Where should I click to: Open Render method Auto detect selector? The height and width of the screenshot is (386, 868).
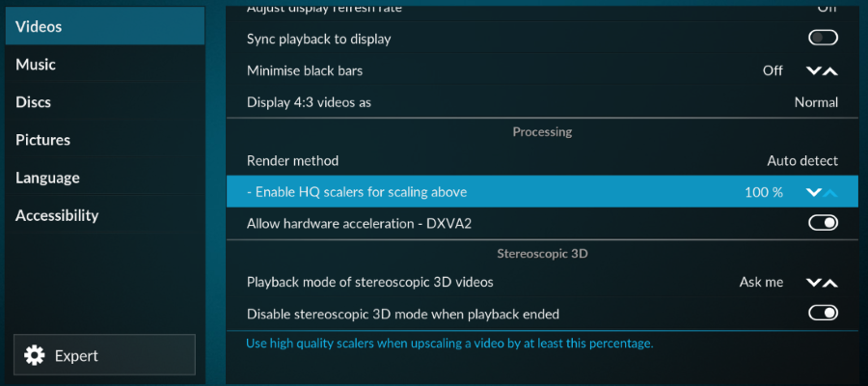coord(542,161)
